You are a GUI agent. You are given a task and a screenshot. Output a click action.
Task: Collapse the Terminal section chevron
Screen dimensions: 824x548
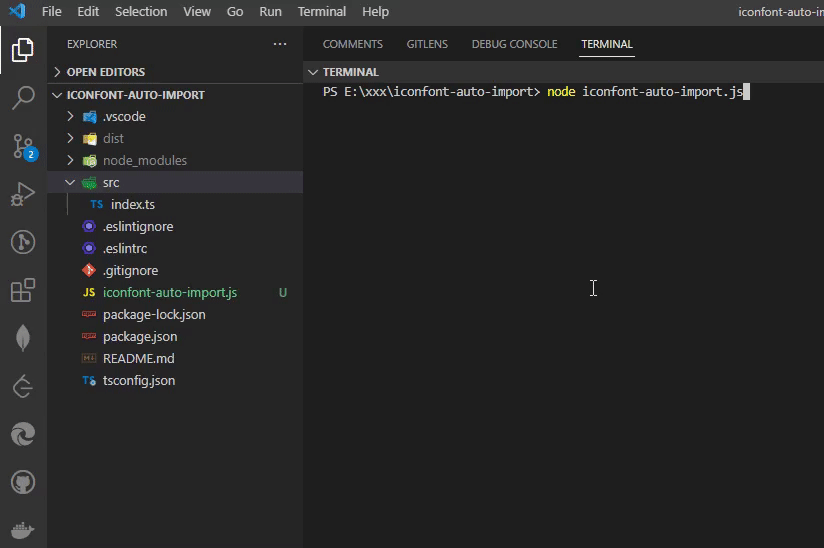tap(313, 72)
